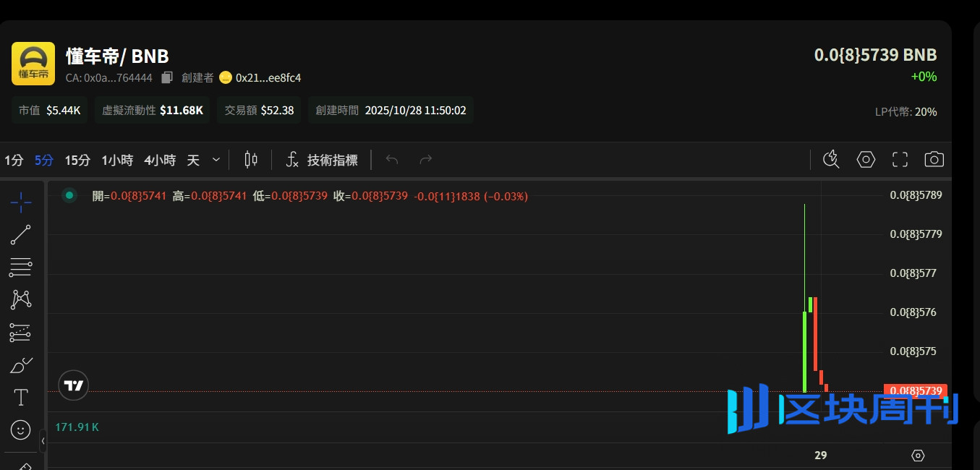Switch to 15分 timeframe
980x470 pixels.
(x=77, y=161)
